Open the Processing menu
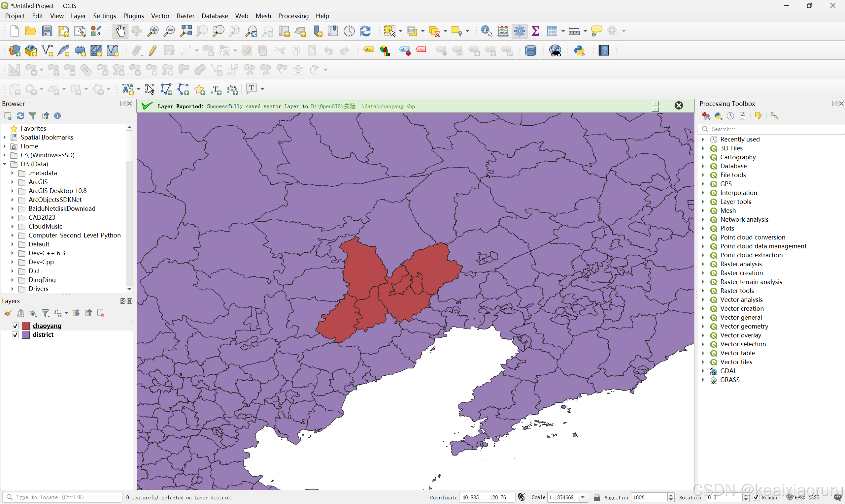Screen dimensions: 845x504 (x=293, y=16)
